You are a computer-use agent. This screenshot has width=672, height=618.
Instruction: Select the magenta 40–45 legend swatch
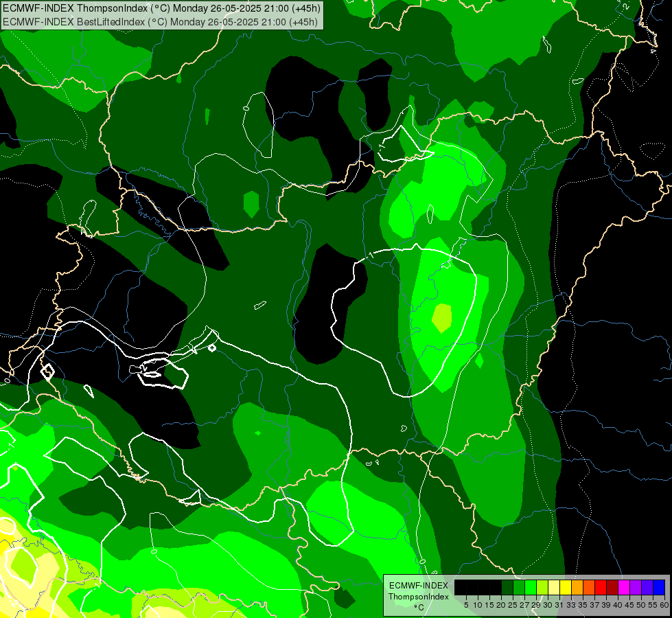click(624, 587)
